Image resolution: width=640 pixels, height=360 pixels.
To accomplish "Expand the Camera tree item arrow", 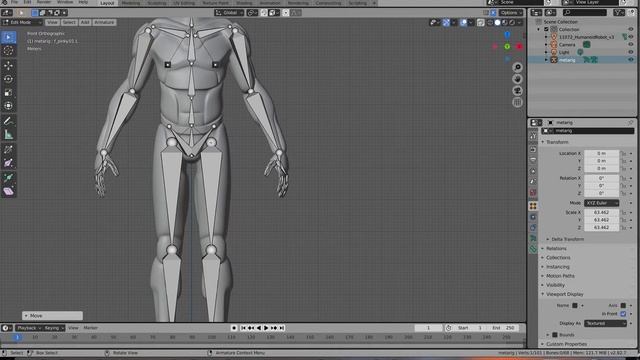I will 546,44.
